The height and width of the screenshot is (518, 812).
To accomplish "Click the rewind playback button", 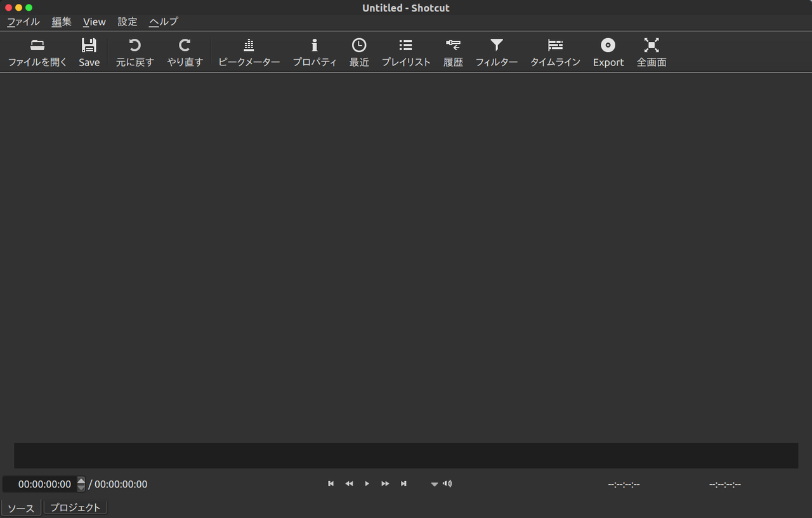I will click(x=349, y=484).
